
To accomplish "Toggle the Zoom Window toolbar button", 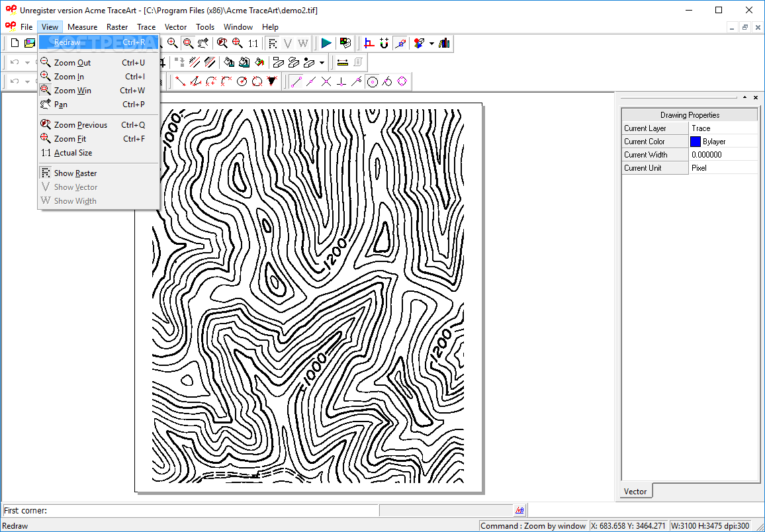I will coord(188,43).
